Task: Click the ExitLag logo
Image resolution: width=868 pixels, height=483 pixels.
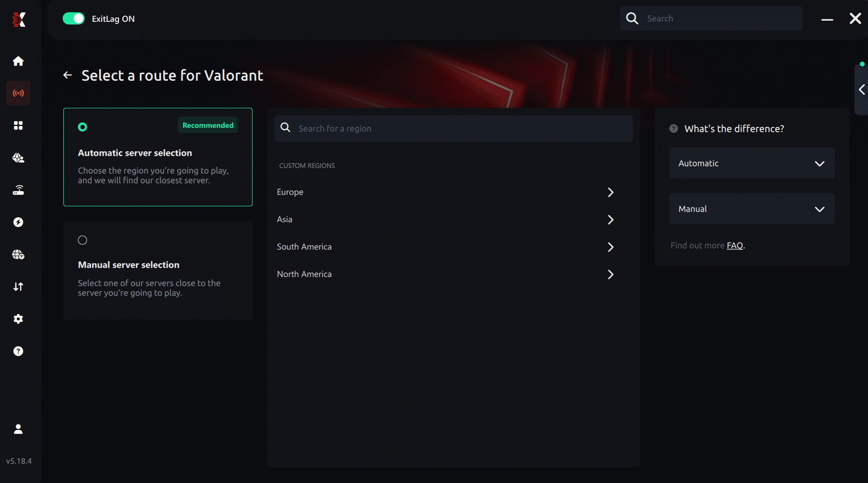Action: [18, 19]
